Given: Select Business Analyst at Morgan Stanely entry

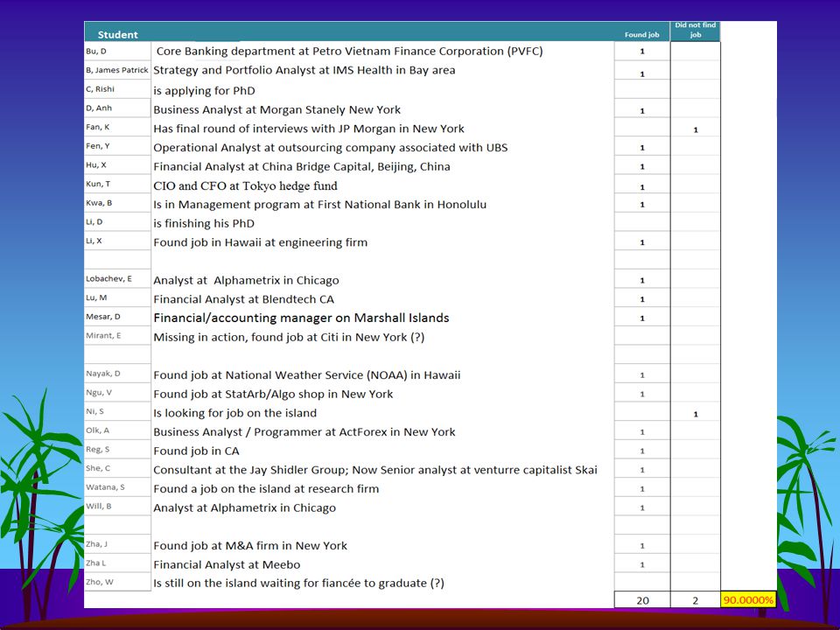Looking at the screenshot, I should [277, 110].
